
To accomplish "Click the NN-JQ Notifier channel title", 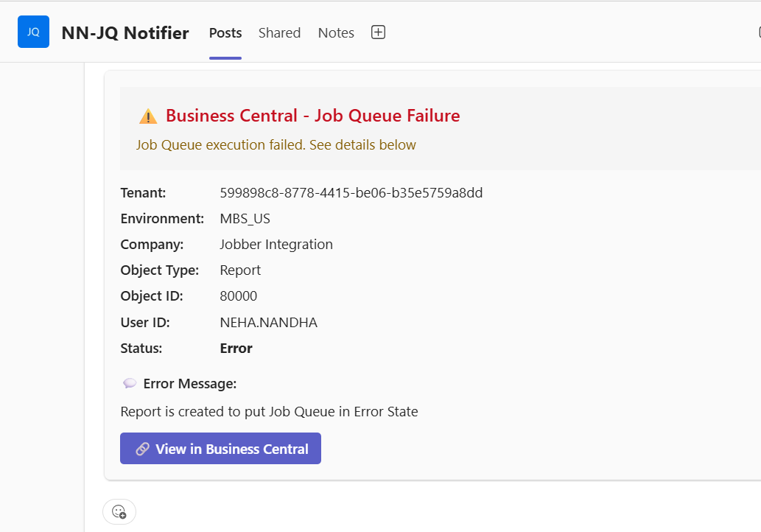I will (x=125, y=33).
